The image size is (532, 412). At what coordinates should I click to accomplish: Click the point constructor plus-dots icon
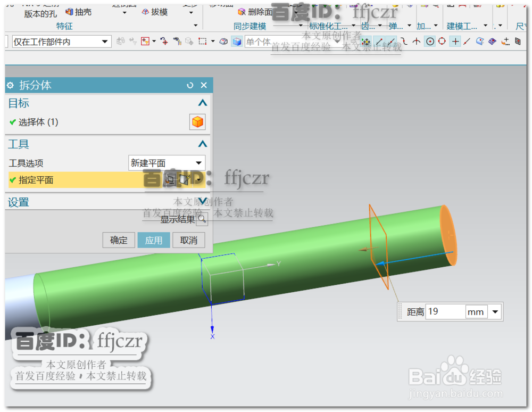505,42
